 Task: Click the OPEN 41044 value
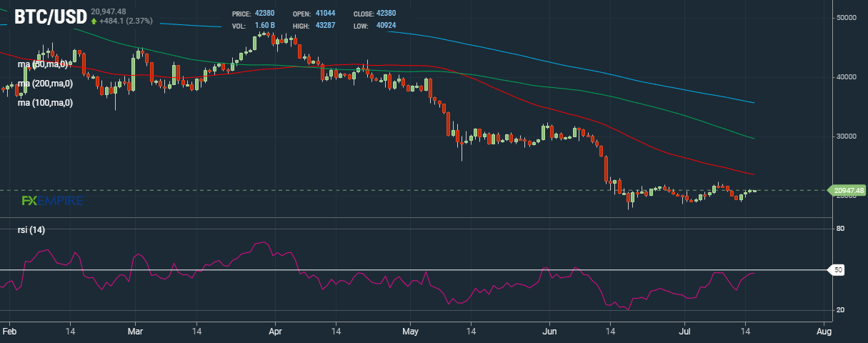coord(326,14)
